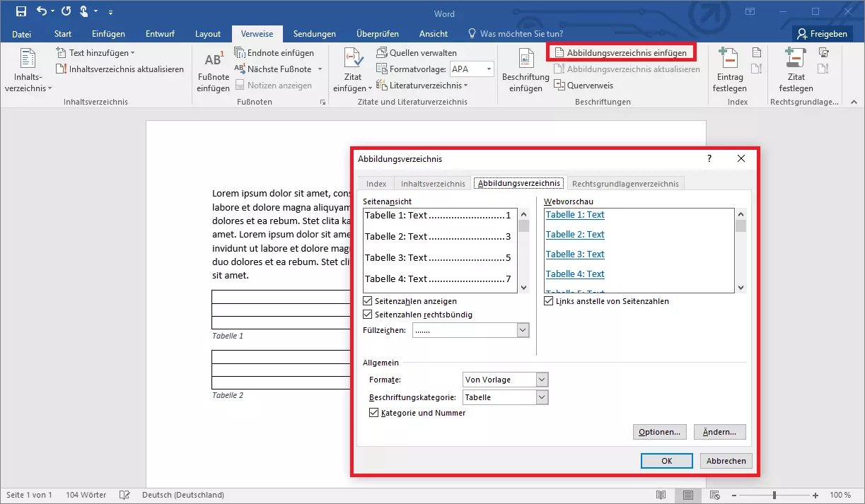Viewport: 865px width, 504px height.
Task: Switch to the Entwurf ribbon tab
Action: [x=161, y=34]
